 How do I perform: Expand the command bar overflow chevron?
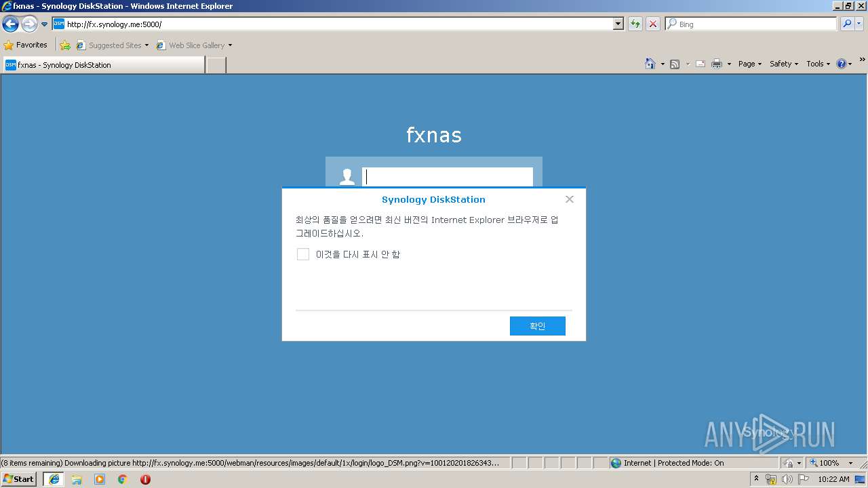click(x=863, y=60)
